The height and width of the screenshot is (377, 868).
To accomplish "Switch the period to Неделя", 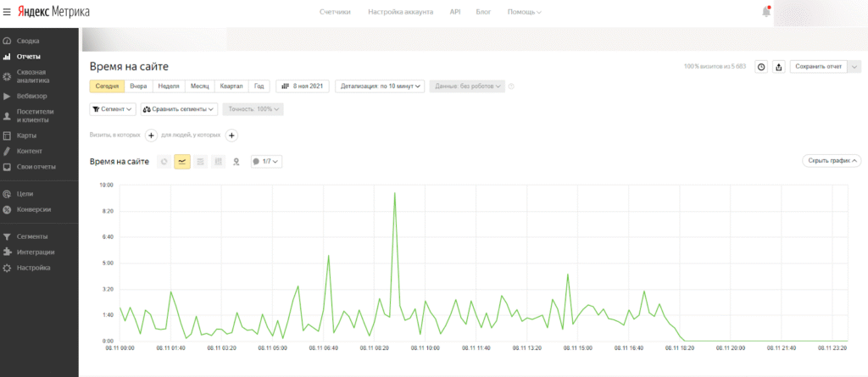I will (x=169, y=86).
